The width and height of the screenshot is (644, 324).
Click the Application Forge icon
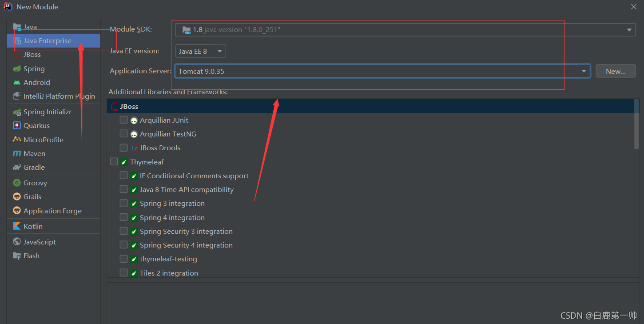17,211
